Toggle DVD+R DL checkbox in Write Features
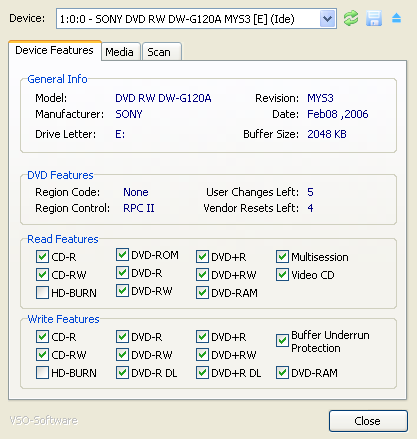 (x=202, y=373)
